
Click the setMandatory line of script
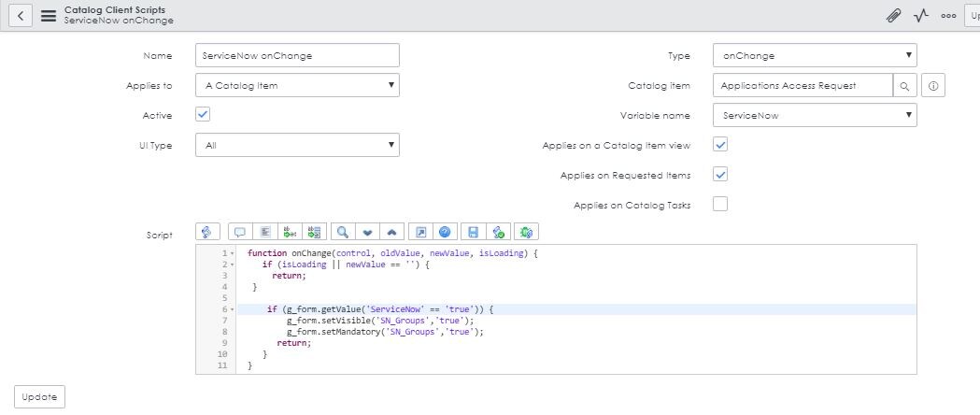[385, 332]
